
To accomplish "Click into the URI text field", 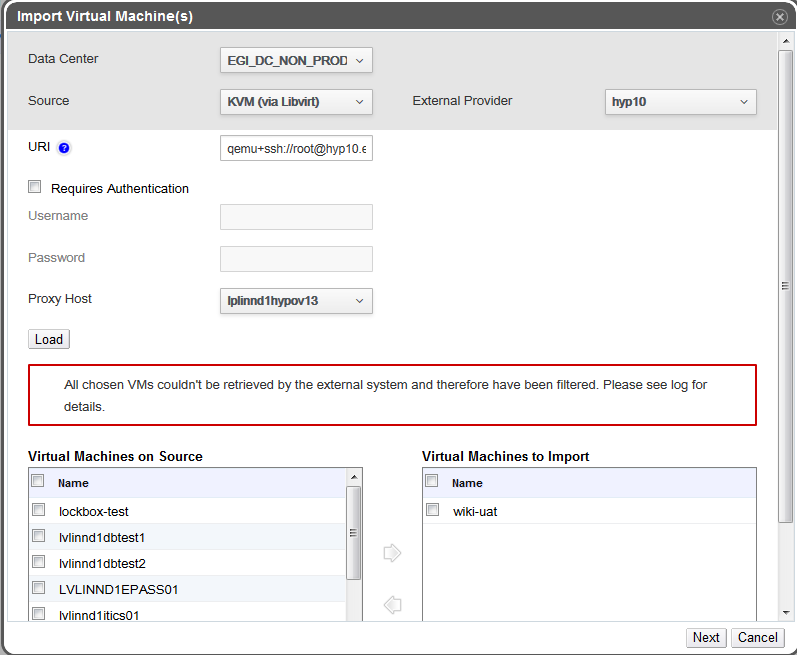I will click(296, 149).
